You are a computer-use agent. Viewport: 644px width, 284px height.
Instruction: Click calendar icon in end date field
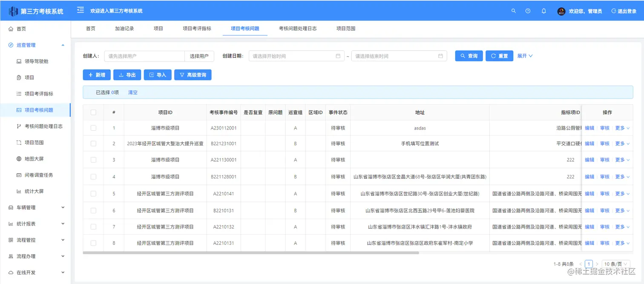[441, 56]
